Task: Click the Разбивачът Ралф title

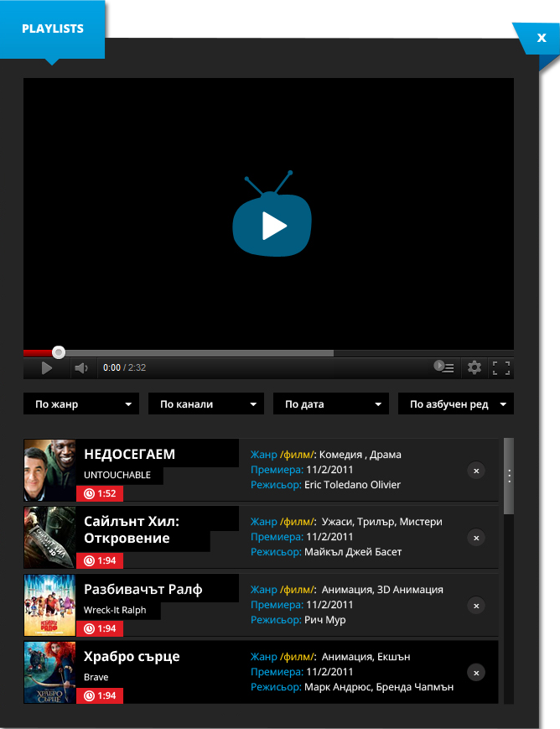Action: (143, 590)
